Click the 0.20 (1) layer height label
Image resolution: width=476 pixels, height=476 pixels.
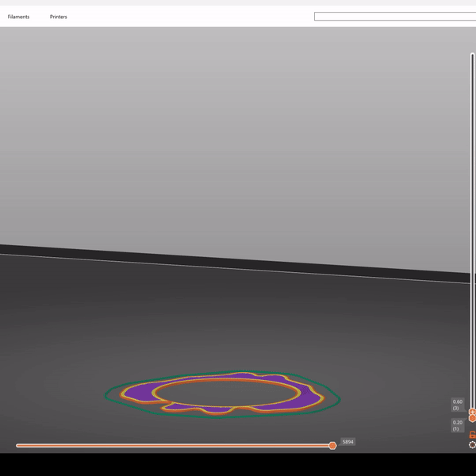(458, 425)
